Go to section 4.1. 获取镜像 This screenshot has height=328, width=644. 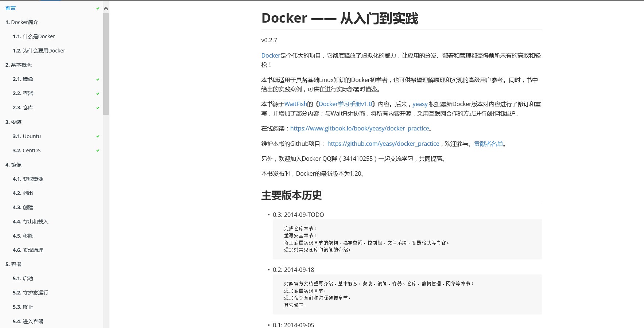tap(28, 179)
